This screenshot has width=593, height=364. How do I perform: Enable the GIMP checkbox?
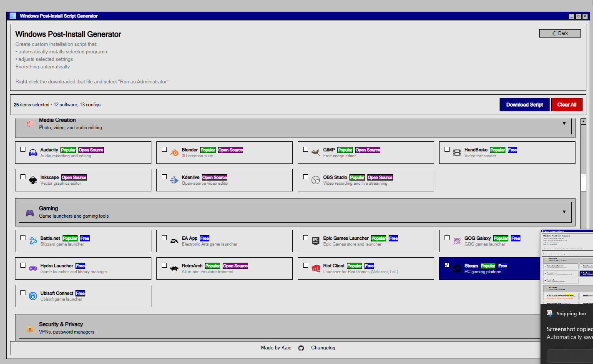tap(306, 149)
